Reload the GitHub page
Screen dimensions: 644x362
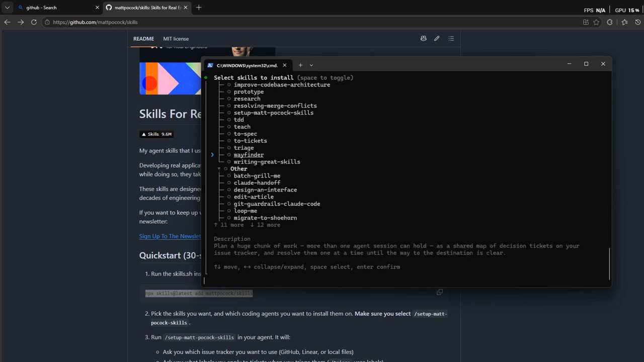pos(34,22)
